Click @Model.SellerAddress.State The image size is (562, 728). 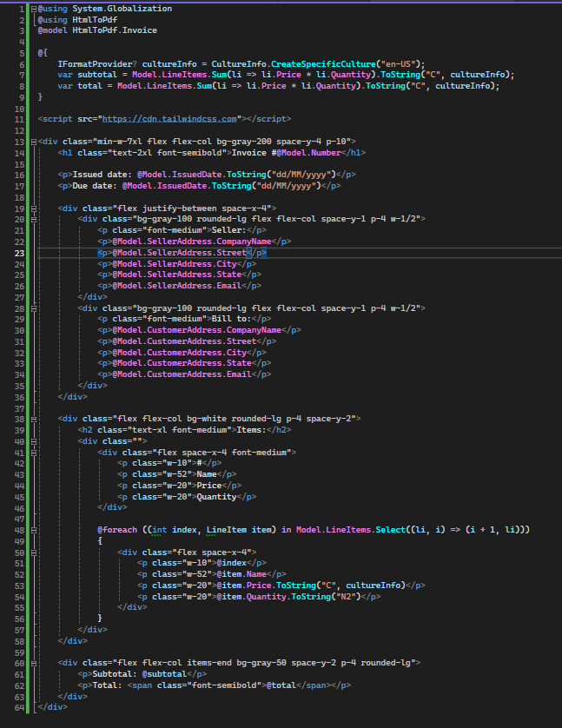click(x=177, y=275)
